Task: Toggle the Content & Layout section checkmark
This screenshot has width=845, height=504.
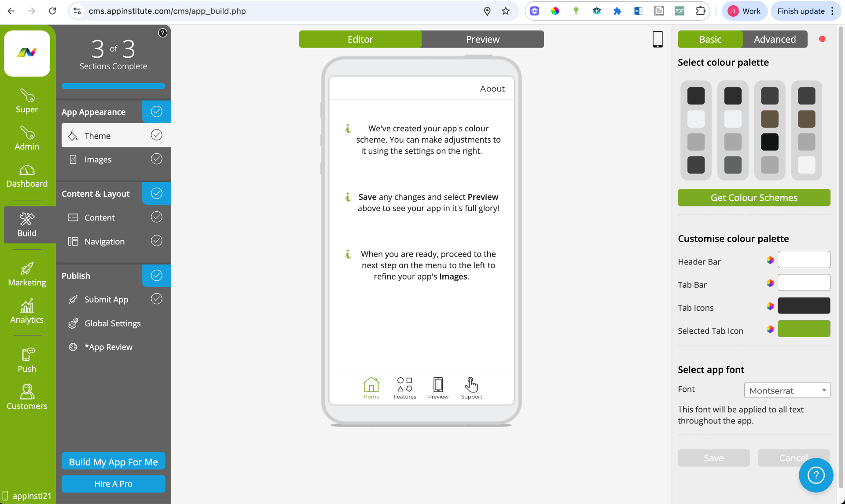Action: pyautogui.click(x=157, y=193)
